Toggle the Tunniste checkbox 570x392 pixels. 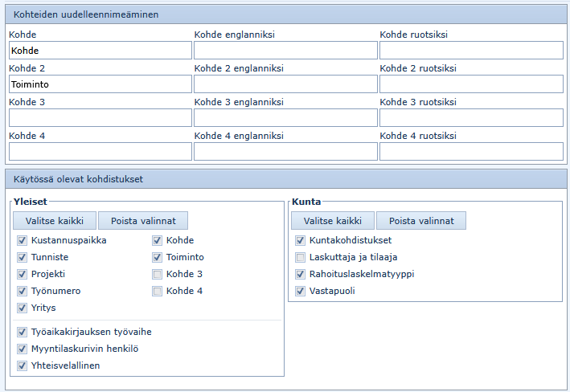click(23, 257)
